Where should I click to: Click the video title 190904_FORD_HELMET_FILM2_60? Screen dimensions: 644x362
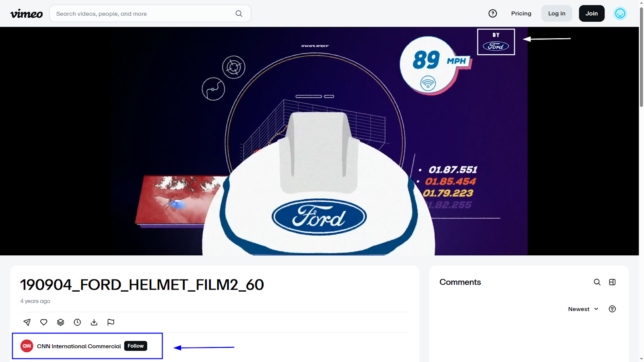[142, 285]
